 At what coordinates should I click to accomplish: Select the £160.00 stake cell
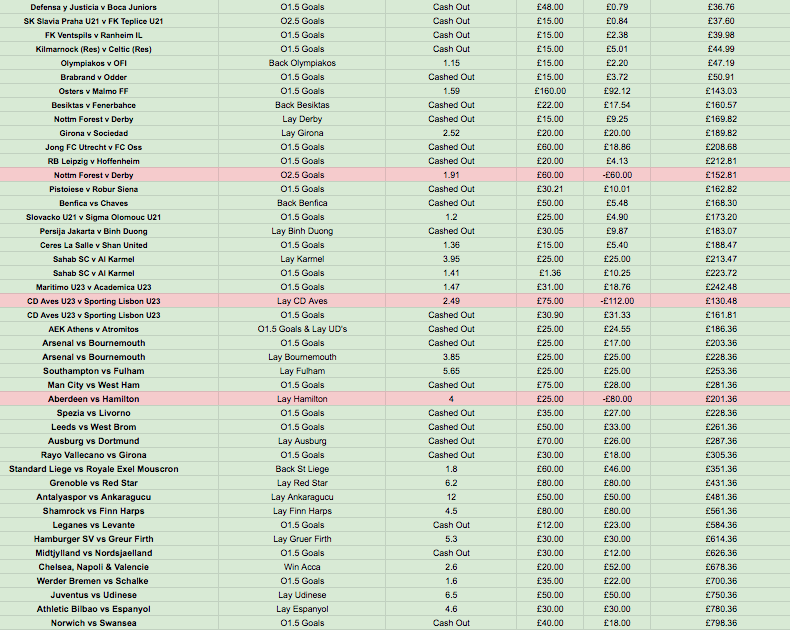[550, 91]
